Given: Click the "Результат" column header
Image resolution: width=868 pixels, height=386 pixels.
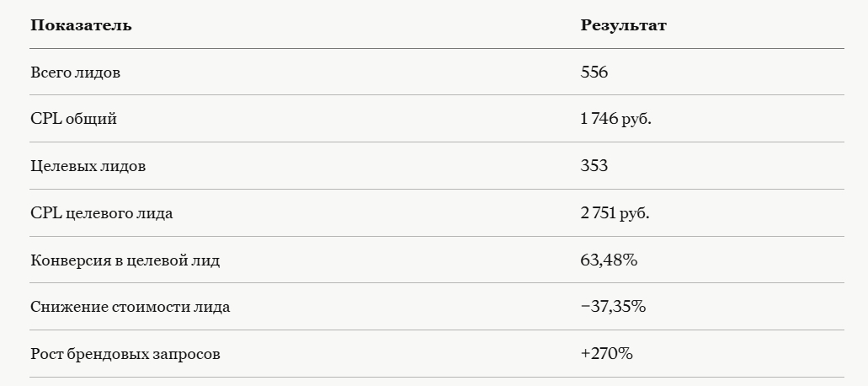Looking at the screenshot, I should 623,25.
